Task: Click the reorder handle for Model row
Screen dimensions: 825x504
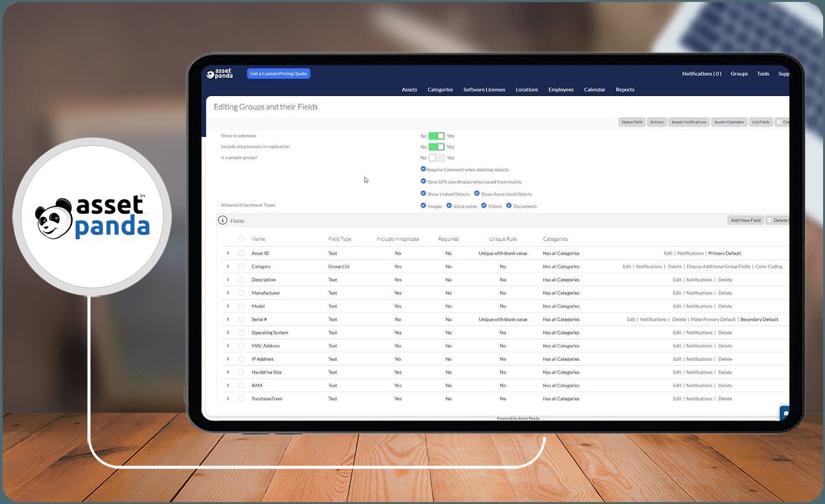Action: point(228,306)
